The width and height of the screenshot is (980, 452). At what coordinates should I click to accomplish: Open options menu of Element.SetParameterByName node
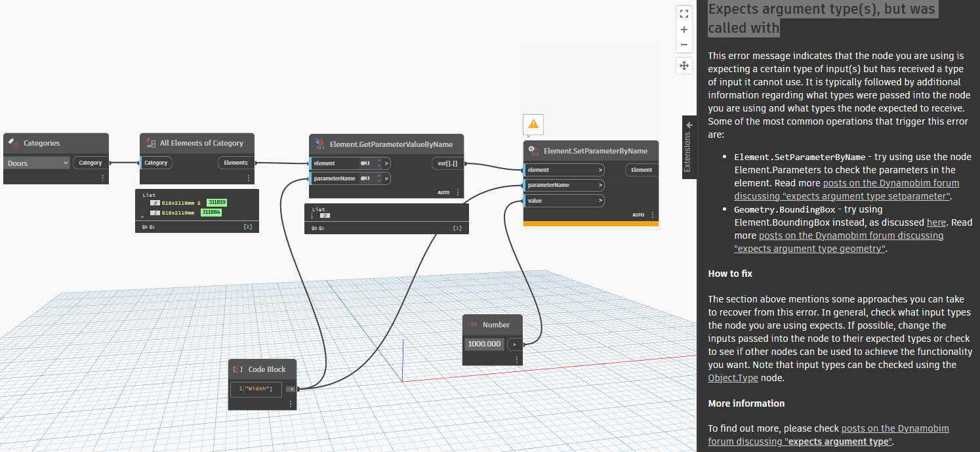[653, 215]
